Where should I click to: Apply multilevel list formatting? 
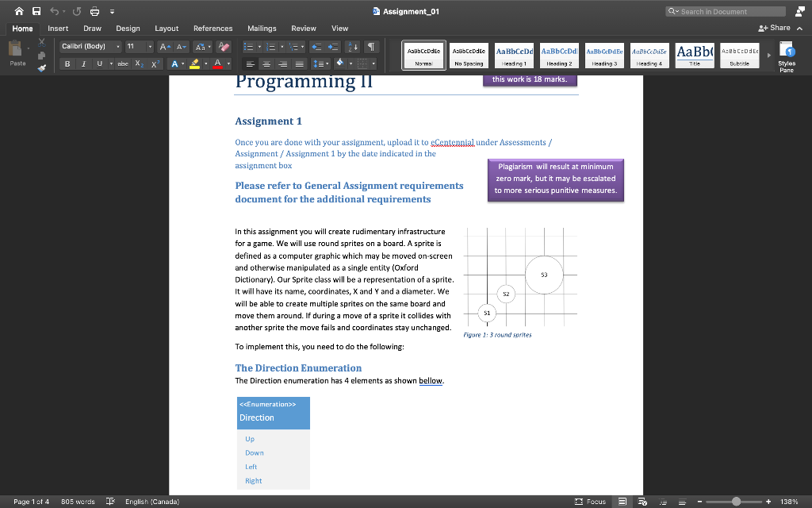click(293, 47)
